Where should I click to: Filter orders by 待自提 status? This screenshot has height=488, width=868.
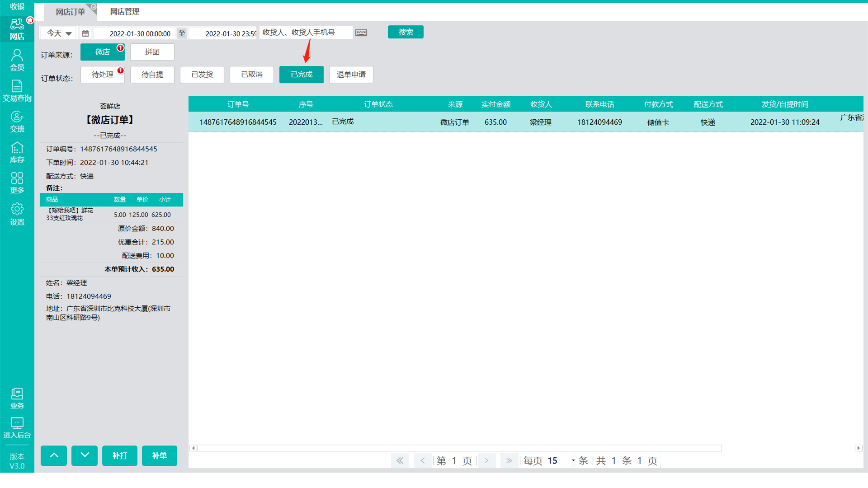pos(152,75)
